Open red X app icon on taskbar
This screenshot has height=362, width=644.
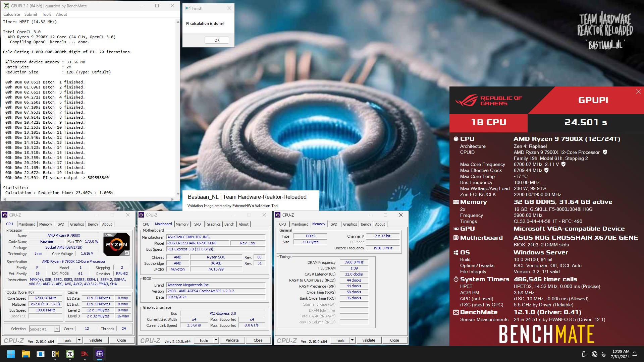85,354
